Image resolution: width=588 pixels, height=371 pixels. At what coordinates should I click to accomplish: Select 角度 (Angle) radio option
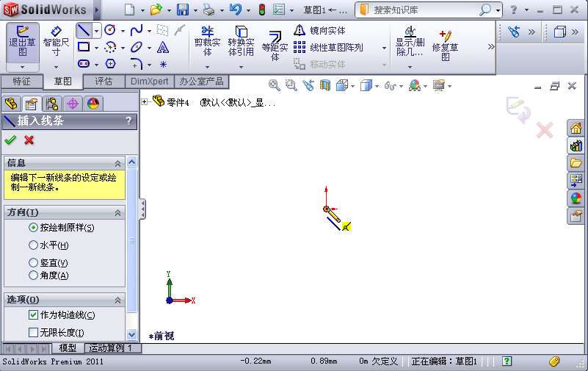[x=33, y=275]
